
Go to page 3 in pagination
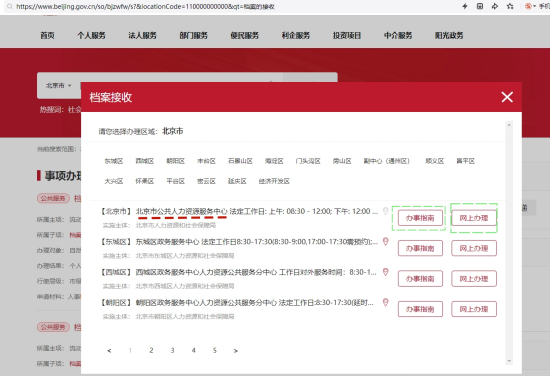(172, 350)
